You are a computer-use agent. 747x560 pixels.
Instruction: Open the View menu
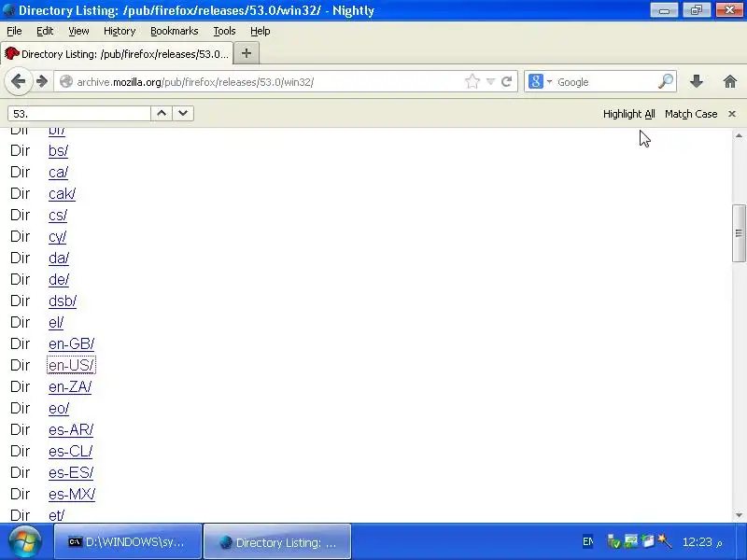78,31
